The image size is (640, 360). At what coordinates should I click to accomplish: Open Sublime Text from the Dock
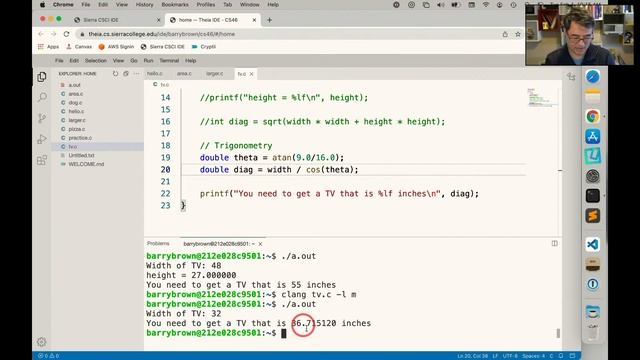click(593, 216)
